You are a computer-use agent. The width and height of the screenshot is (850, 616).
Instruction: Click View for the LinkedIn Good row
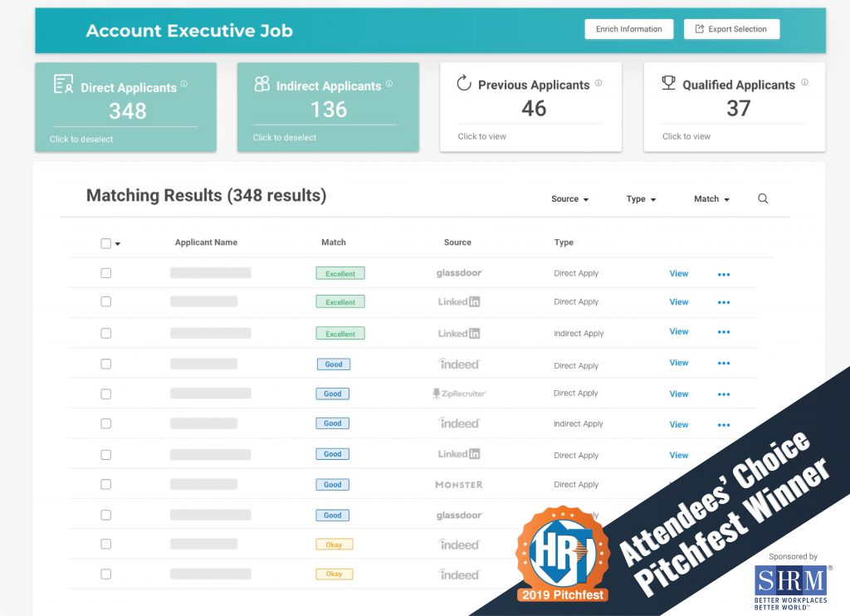tap(679, 456)
